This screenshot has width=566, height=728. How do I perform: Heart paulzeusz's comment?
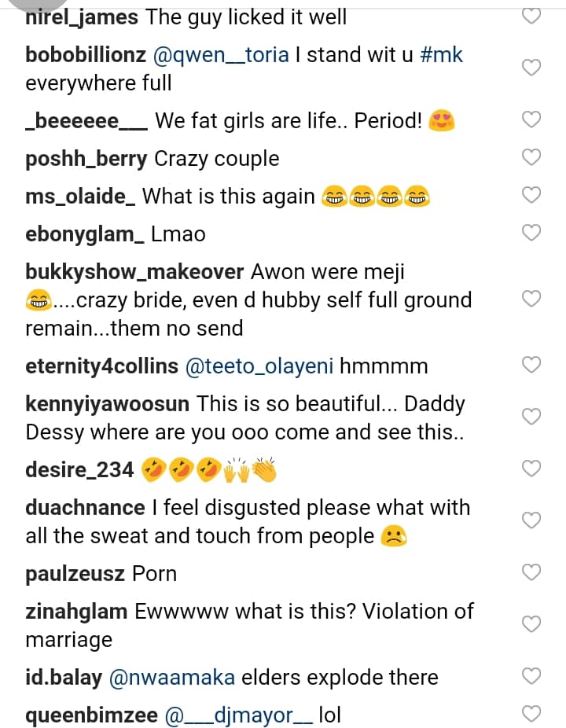[x=532, y=573]
